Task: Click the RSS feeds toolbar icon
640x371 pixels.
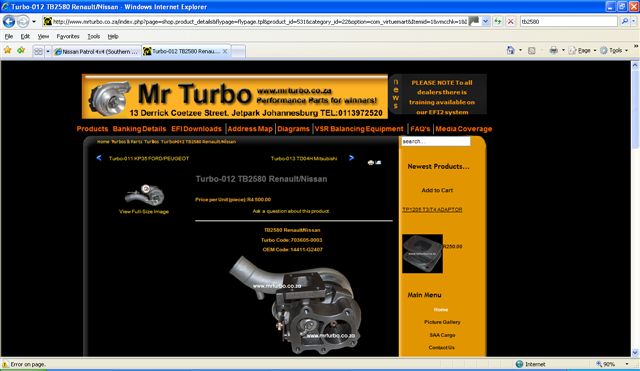Action: tap(531, 51)
